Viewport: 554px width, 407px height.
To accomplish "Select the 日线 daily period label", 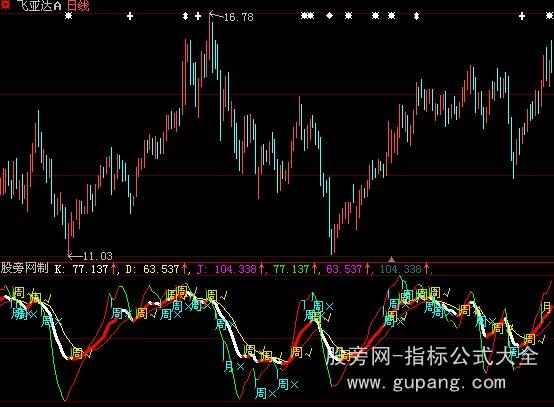I will 78,5.
